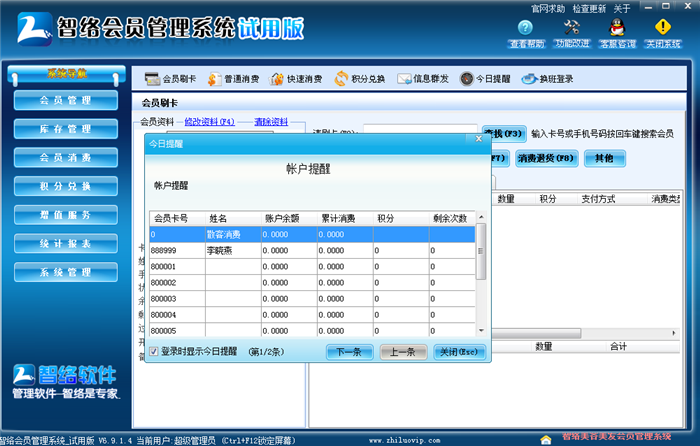Click 换班登录 toolbar item
This screenshot has height=446, width=700.
(x=547, y=79)
